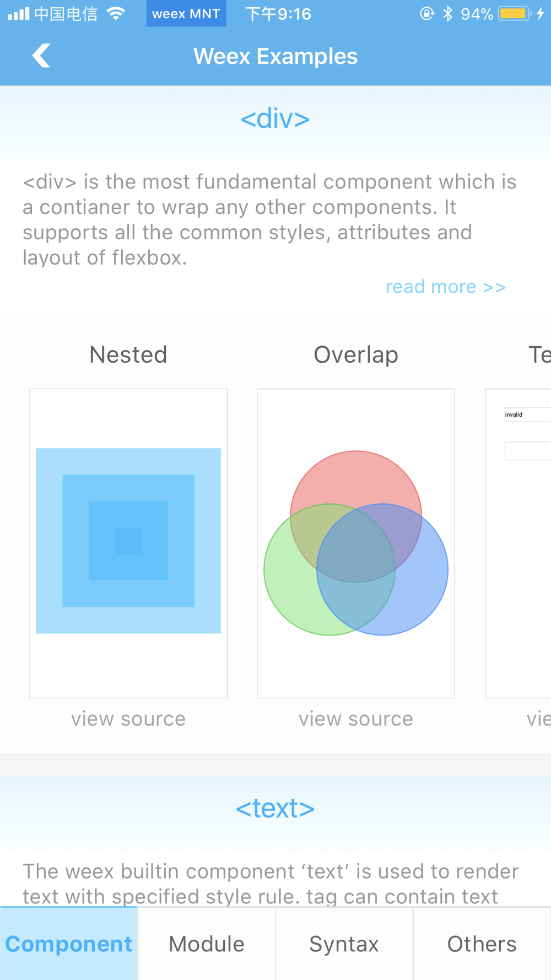This screenshot has width=551, height=980.
Task: Click the invalid input field preview
Action: click(x=528, y=414)
